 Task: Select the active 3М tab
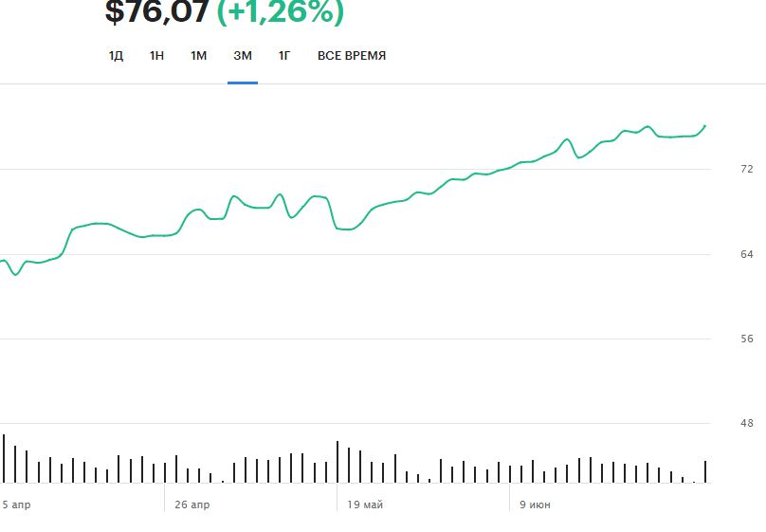click(243, 56)
